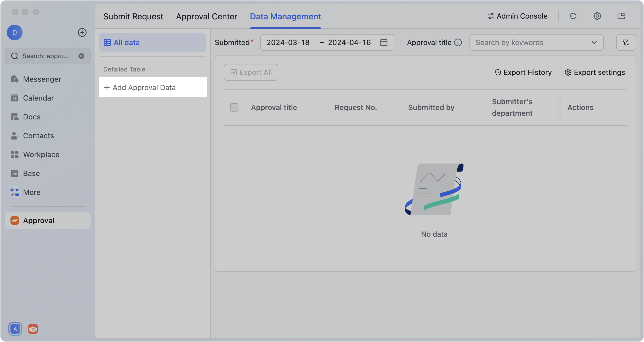
Task: Select the Approval app in sidebar
Action: (48, 220)
